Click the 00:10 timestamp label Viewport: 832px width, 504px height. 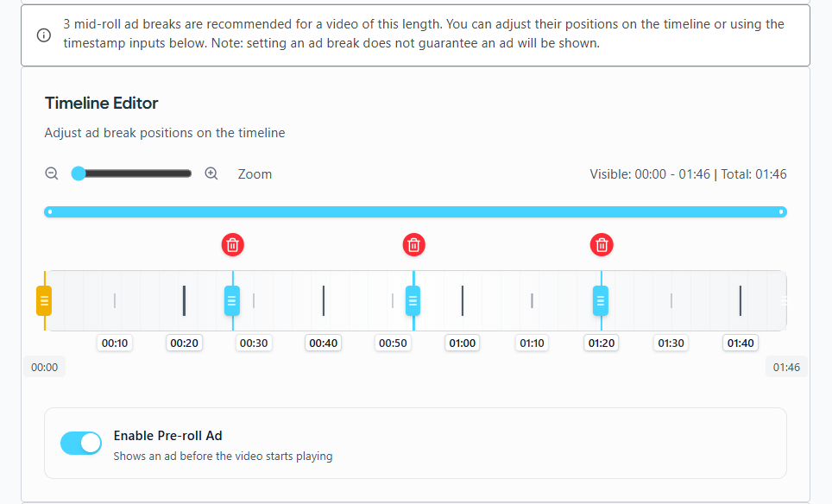[x=115, y=343]
